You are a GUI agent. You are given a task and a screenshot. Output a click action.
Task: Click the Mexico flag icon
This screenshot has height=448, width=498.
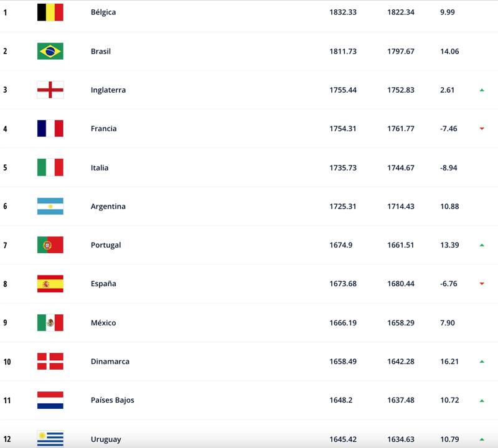(50, 322)
